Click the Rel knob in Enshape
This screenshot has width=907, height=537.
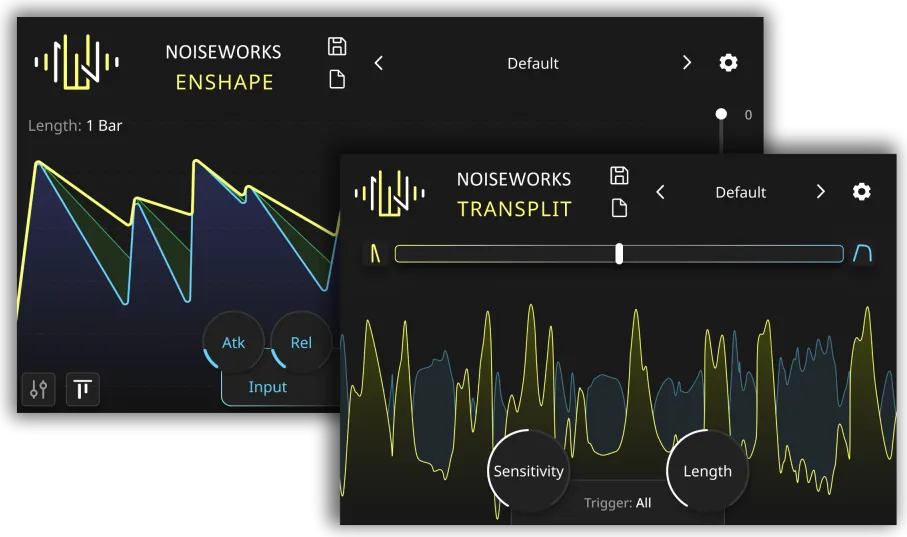coord(301,343)
